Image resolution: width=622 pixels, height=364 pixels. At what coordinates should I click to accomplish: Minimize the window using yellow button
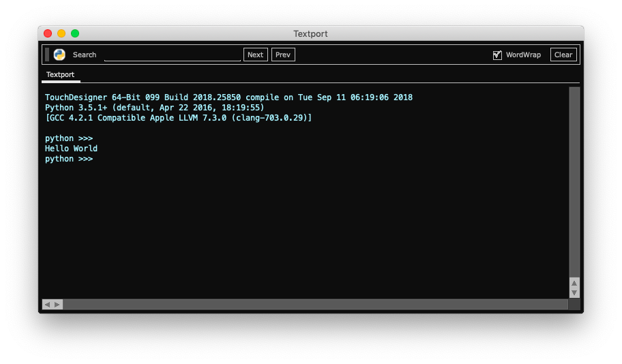click(x=61, y=33)
